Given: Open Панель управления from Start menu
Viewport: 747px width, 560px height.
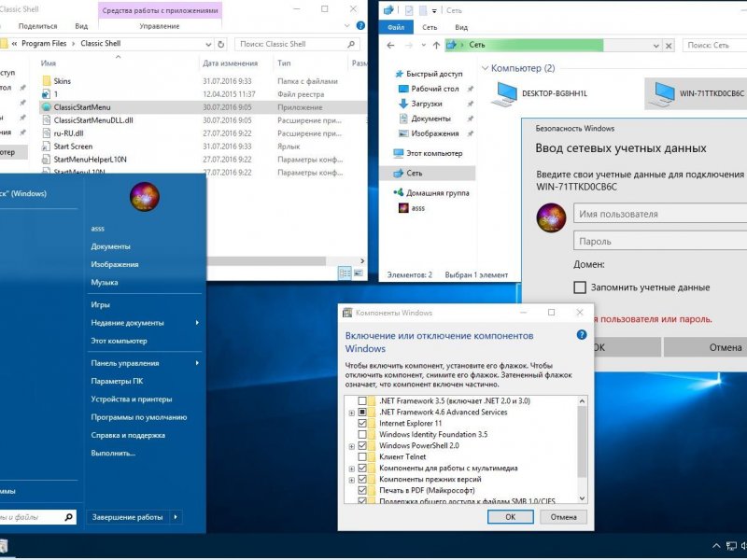Looking at the screenshot, I should [125, 363].
